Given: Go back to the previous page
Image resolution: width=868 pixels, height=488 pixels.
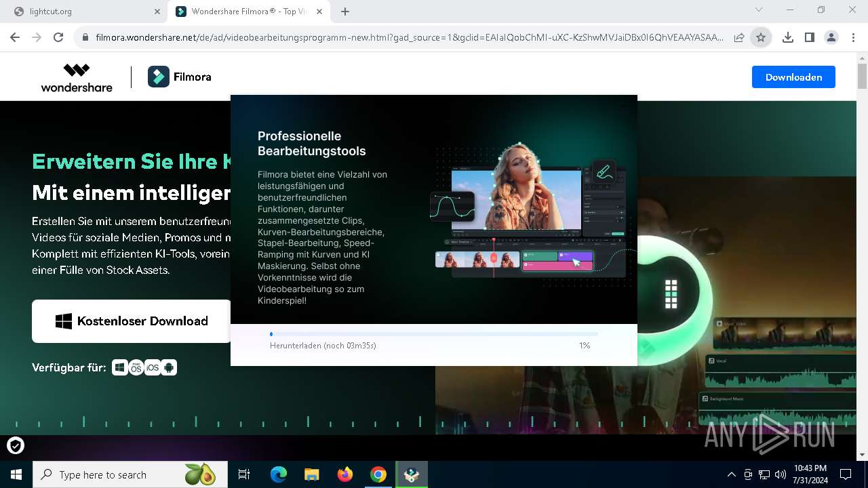Looking at the screenshot, I should [x=15, y=38].
